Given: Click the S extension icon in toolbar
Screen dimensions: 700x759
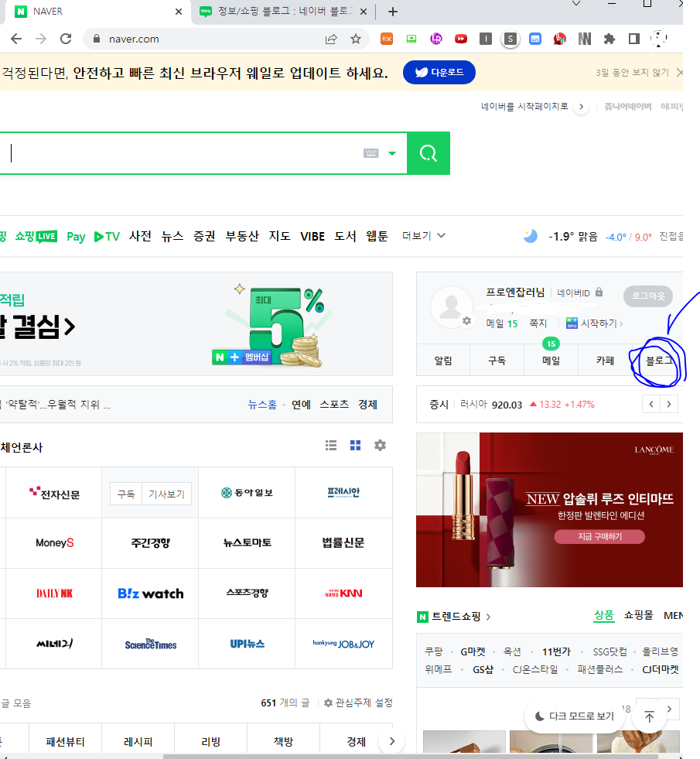Looking at the screenshot, I should tap(510, 39).
